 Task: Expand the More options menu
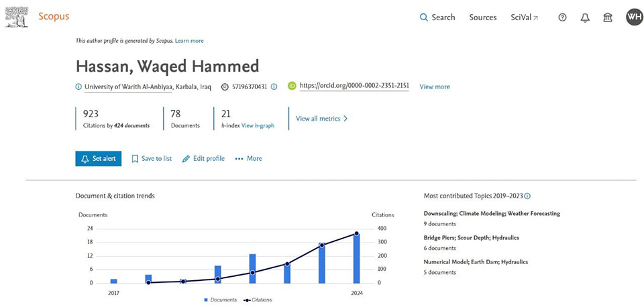(248, 159)
